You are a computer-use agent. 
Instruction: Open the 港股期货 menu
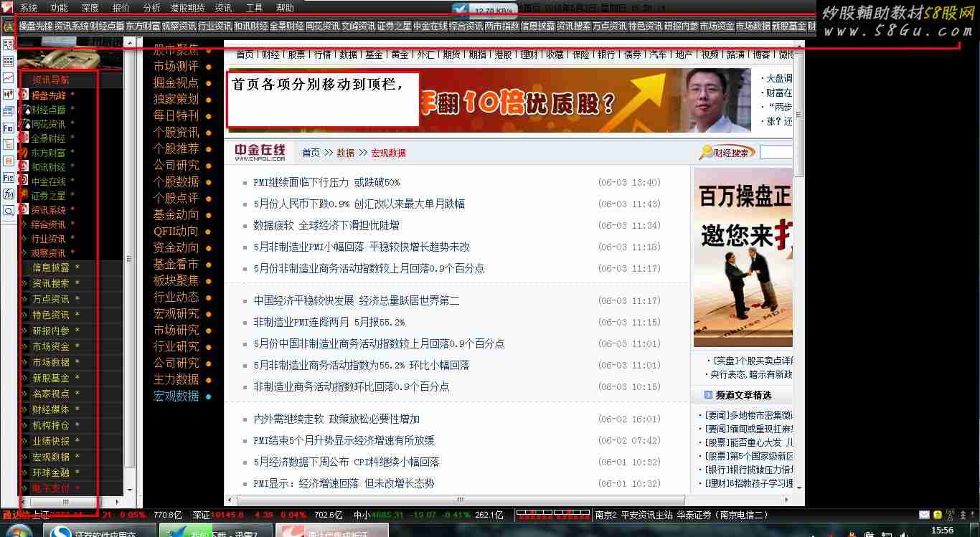187,8
